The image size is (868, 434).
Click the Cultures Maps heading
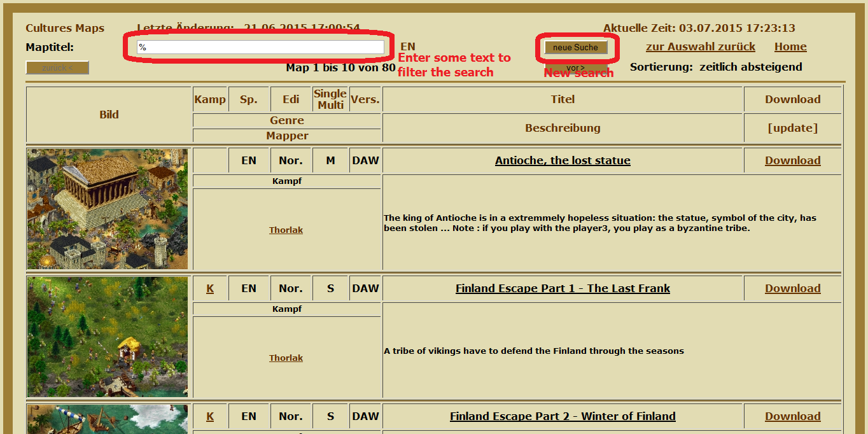(x=65, y=28)
